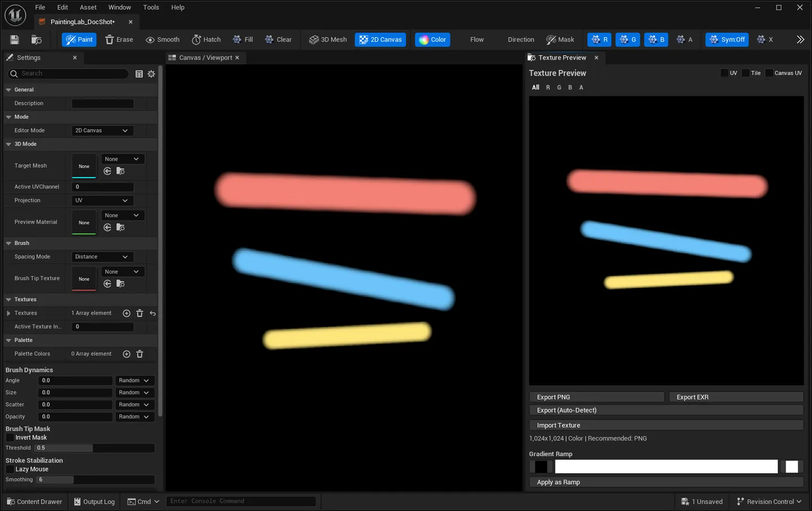The width and height of the screenshot is (812, 511).
Task: Click Import Texture button
Action: [666, 425]
